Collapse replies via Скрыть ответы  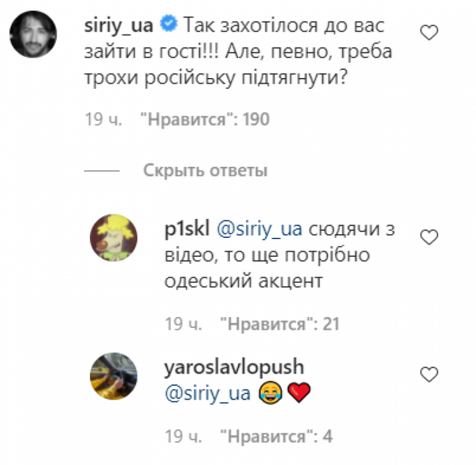pyautogui.click(x=205, y=171)
